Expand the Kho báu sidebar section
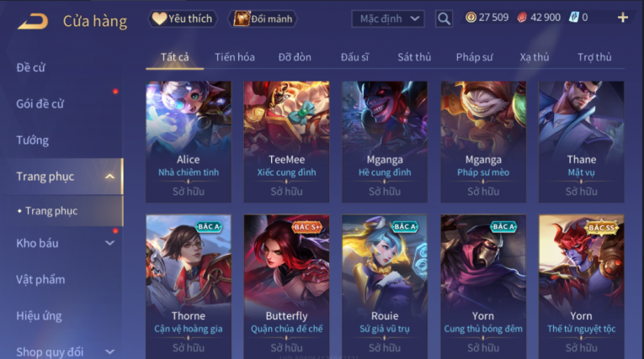The width and height of the screenshot is (644, 359). tap(109, 243)
